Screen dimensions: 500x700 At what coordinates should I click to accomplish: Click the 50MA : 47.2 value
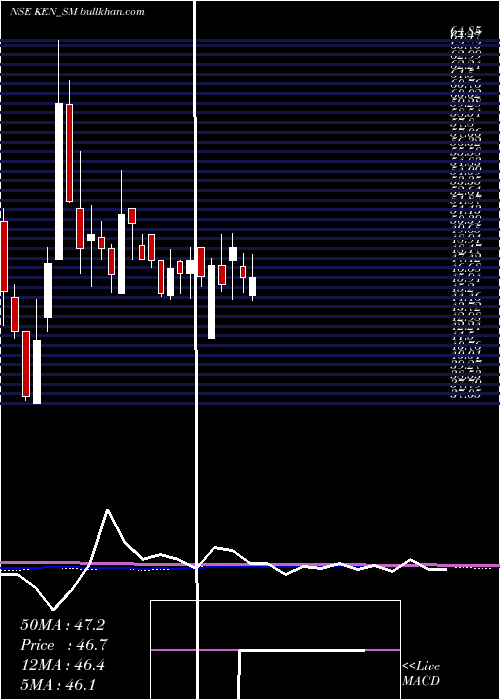coord(62,625)
